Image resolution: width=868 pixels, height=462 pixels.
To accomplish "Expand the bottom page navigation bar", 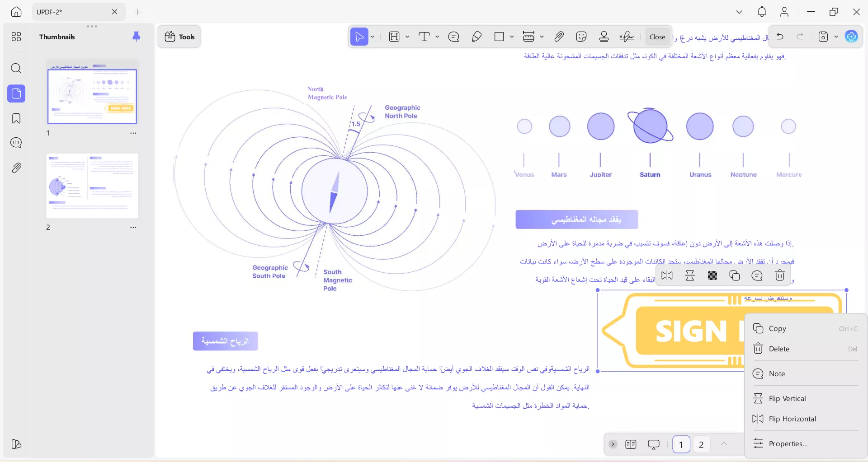I will pyautogui.click(x=613, y=444).
